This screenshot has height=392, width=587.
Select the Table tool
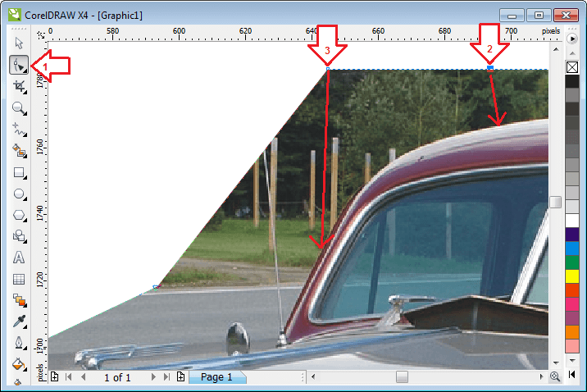click(x=19, y=279)
